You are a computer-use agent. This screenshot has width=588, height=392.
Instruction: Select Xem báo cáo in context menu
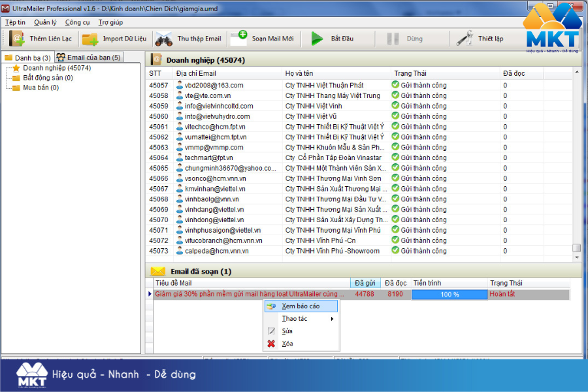(301, 306)
